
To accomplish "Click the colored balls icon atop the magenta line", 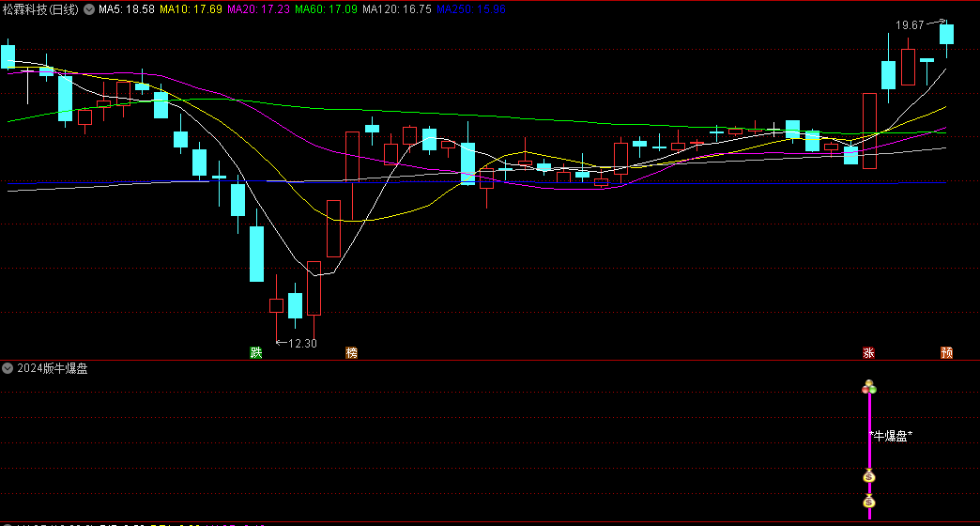I will tap(869, 387).
